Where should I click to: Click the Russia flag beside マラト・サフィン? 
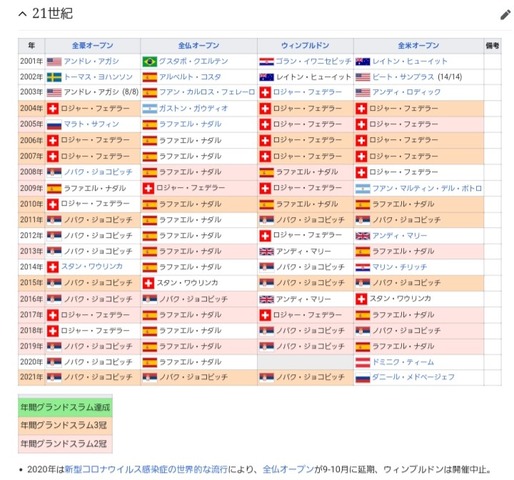click(54, 124)
